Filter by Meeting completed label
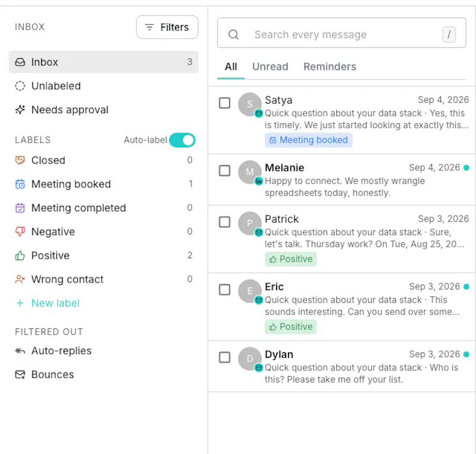The width and height of the screenshot is (476, 454). (104, 208)
